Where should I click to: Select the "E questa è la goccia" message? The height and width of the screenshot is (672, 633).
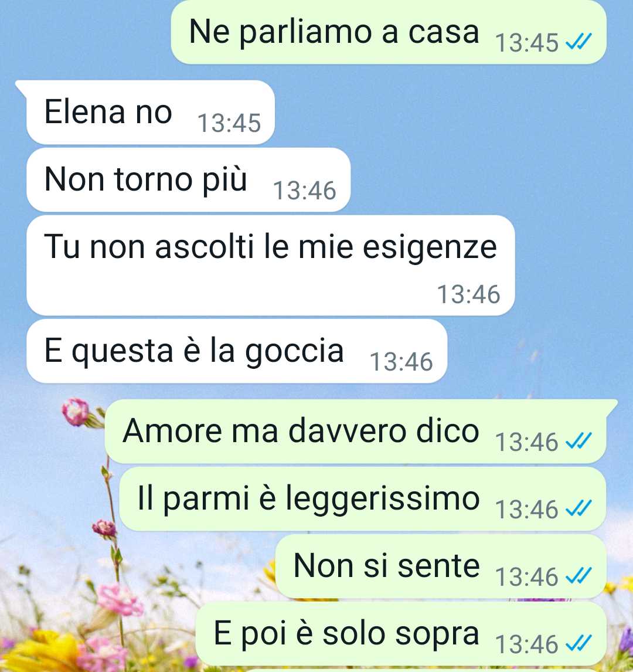(237, 351)
